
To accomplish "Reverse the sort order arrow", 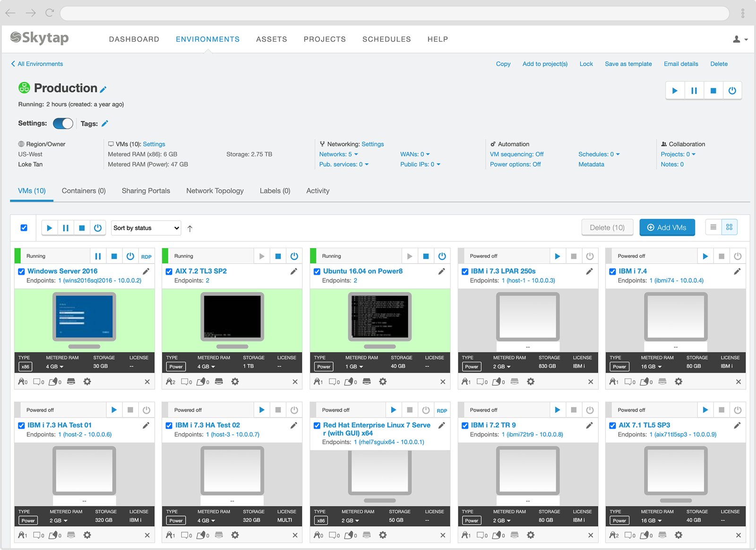I will click(190, 228).
